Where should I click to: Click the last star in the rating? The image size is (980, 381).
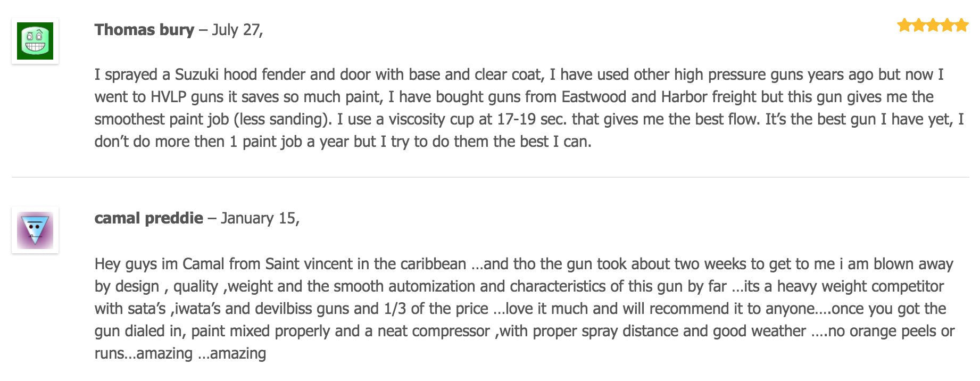tap(961, 25)
